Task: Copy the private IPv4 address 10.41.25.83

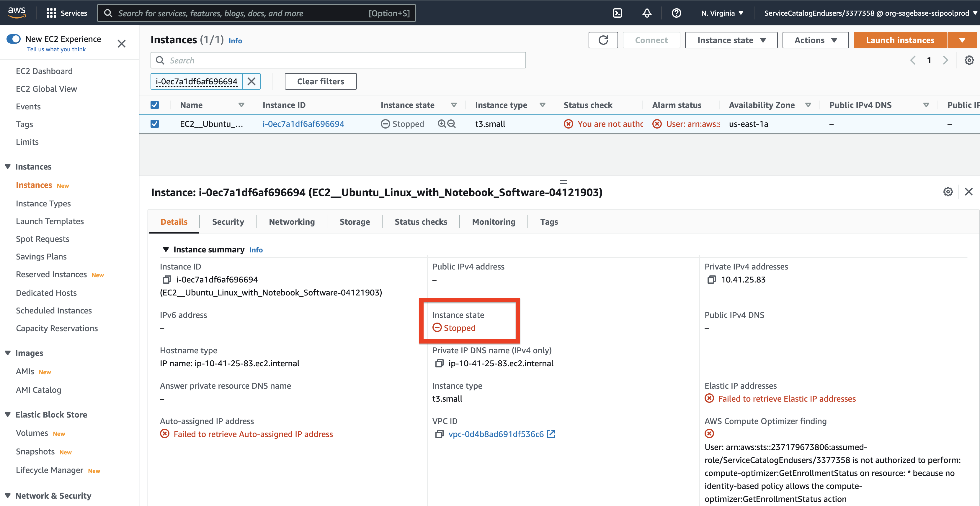Action: pyautogui.click(x=711, y=280)
